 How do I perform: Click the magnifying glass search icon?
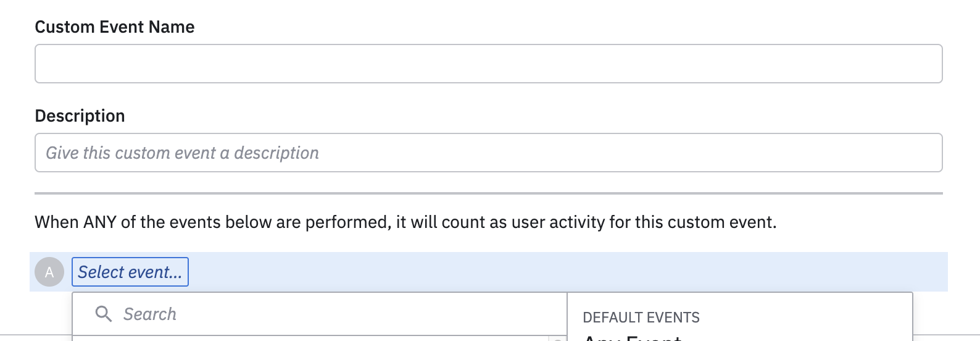tap(104, 314)
